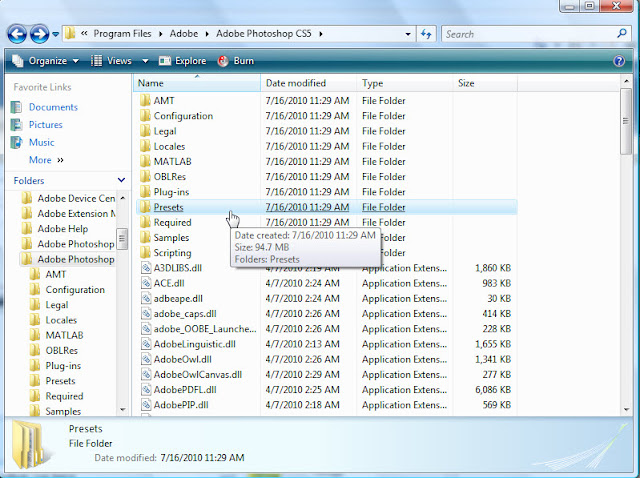Click the Burn toolbar button
This screenshot has height=478, width=640.
pyautogui.click(x=236, y=61)
